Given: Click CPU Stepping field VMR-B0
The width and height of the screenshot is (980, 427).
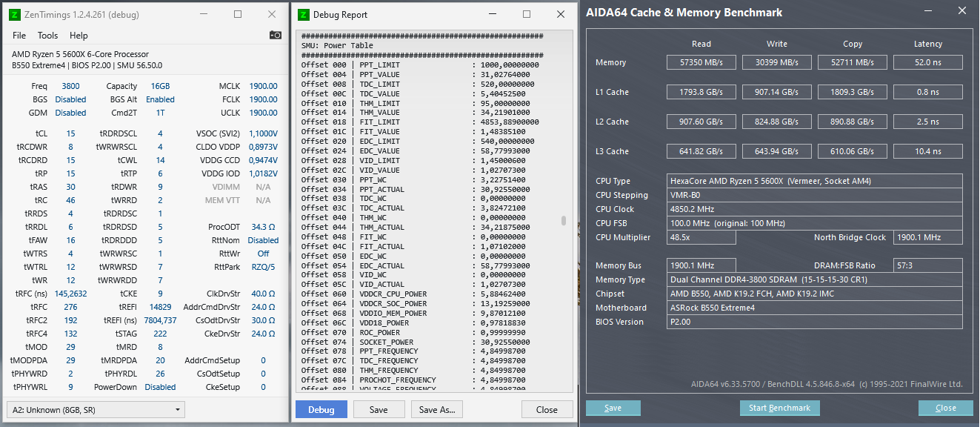Looking at the screenshot, I should pyautogui.click(x=815, y=195).
